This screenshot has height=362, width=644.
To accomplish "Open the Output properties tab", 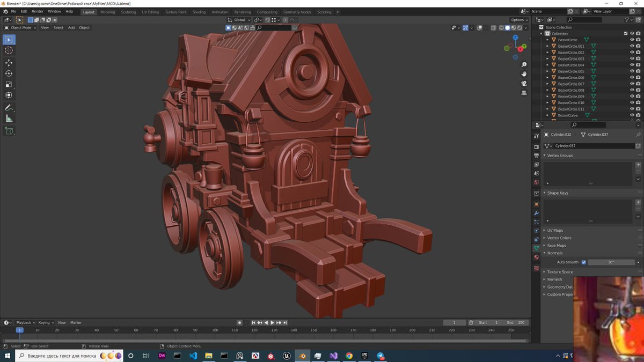I will (536, 156).
